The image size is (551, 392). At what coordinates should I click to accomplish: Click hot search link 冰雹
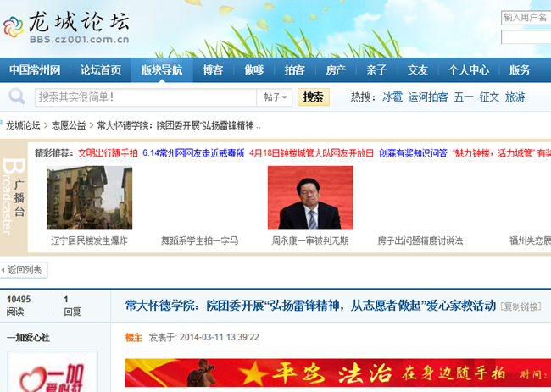[392, 97]
